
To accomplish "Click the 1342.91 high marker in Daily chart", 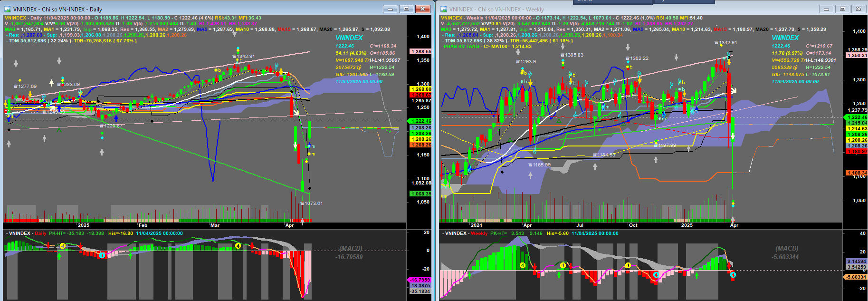I will 243,57.
